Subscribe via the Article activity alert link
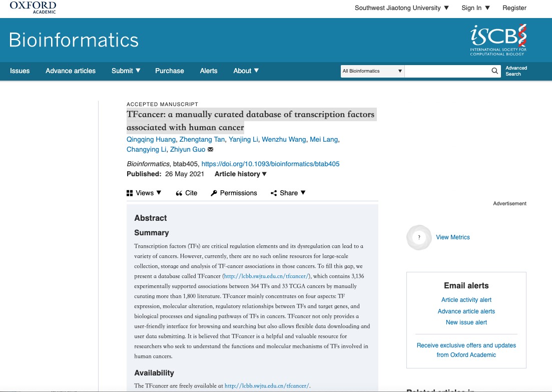The image size is (552, 392). click(x=466, y=299)
